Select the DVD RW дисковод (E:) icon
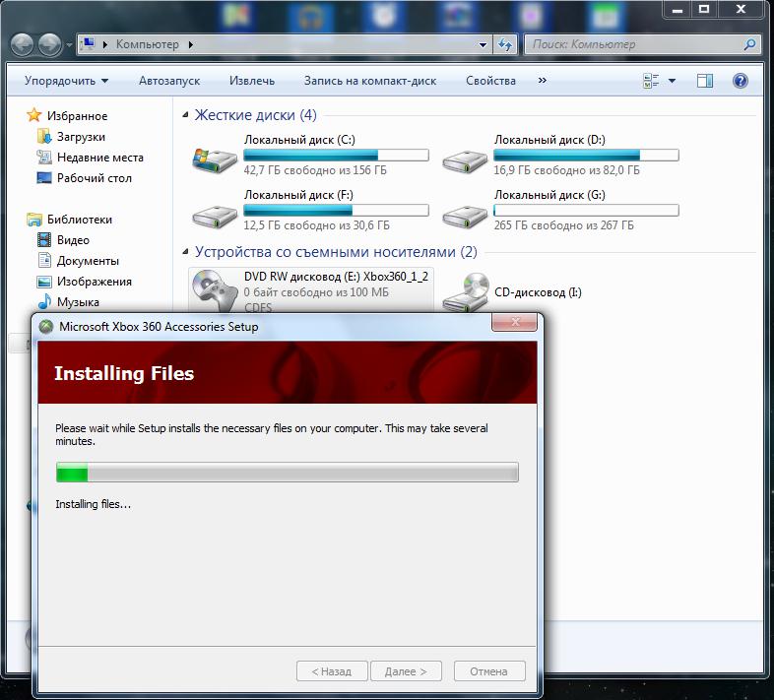Screen dimensions: 774x700 (x=215, y=290)
